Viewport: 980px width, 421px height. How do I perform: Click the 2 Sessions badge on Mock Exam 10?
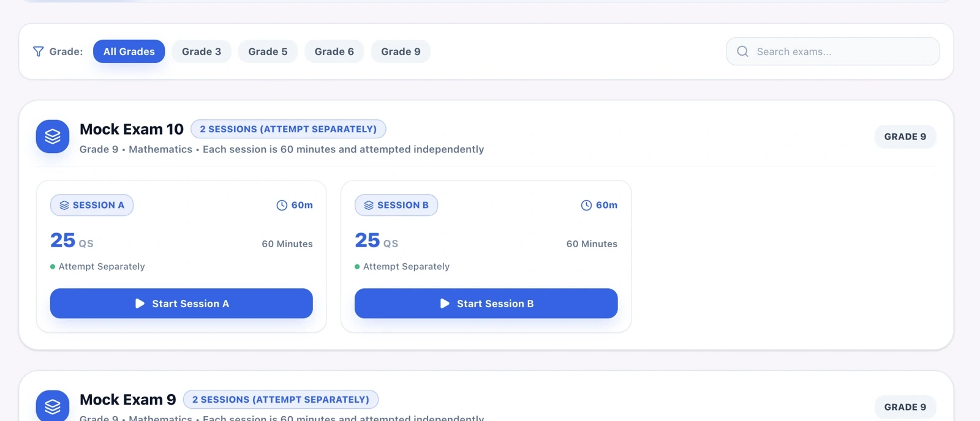288,129
